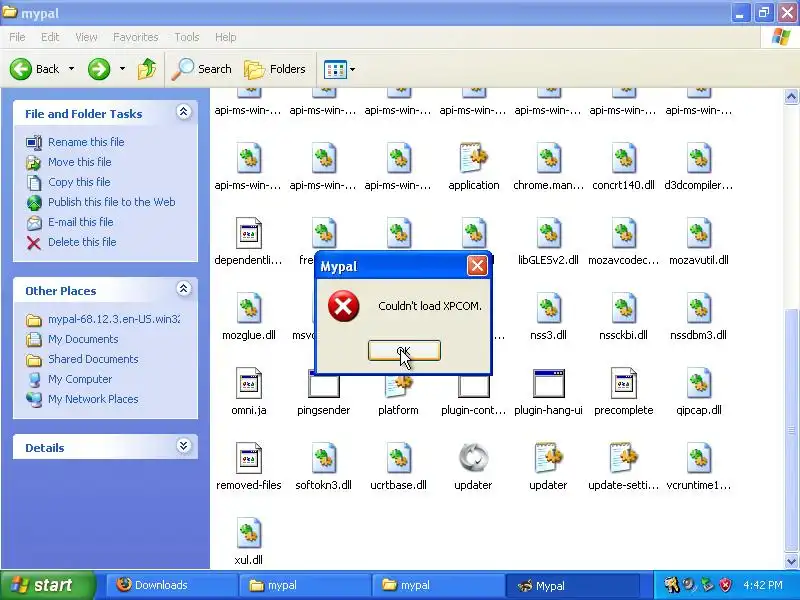Expand the Details panel
The height and width of the screenshot is (600, 800).
tap(184, 446)
